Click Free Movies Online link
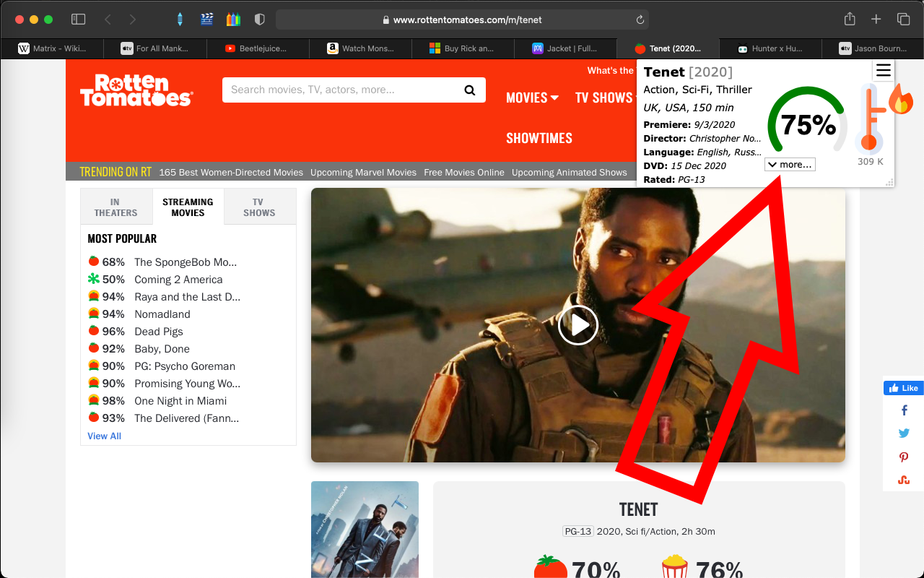 click(x=464, y=172)
